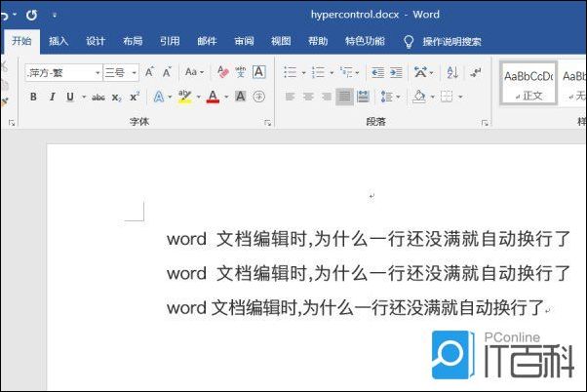Expand underline style options arrow

coord(84,98)
